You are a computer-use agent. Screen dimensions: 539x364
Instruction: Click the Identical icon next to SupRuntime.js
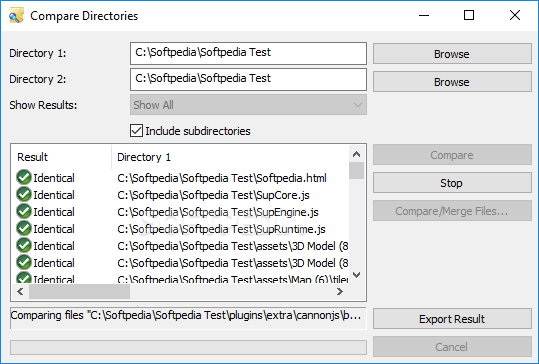[x=24, y=229]
